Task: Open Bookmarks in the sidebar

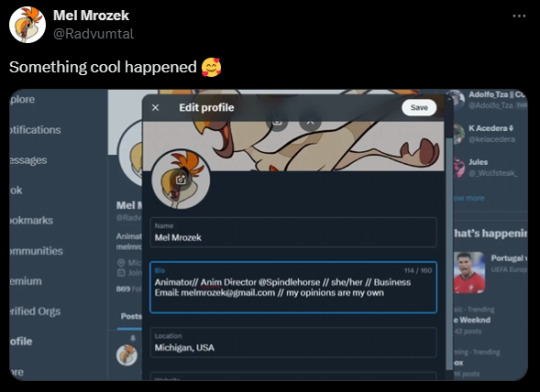Action: coord(32,220)
